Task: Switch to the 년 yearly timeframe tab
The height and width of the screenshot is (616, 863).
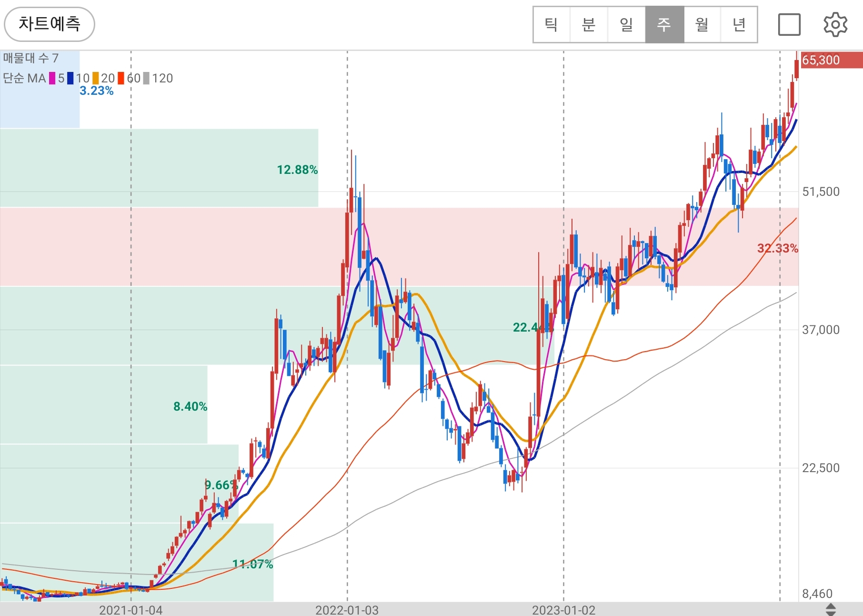Action: [739, 25]
